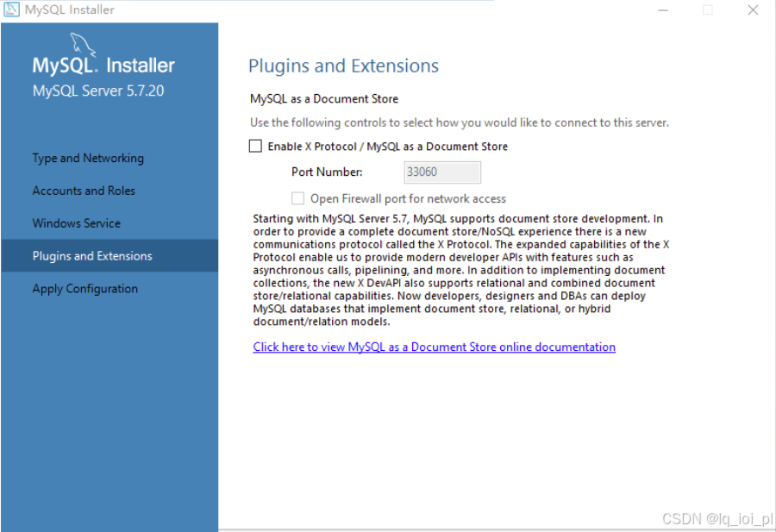Image resolution: width=776 pixels, height=532 pixels.
Task: Toggle Open Firewall port for network access
Action: coord(297,198)
